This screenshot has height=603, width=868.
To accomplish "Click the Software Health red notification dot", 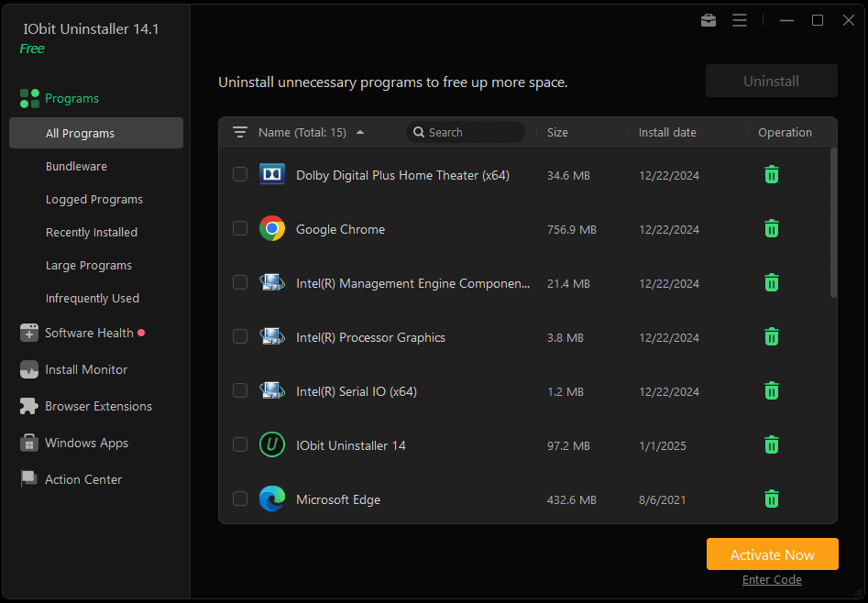I will 141,333.
